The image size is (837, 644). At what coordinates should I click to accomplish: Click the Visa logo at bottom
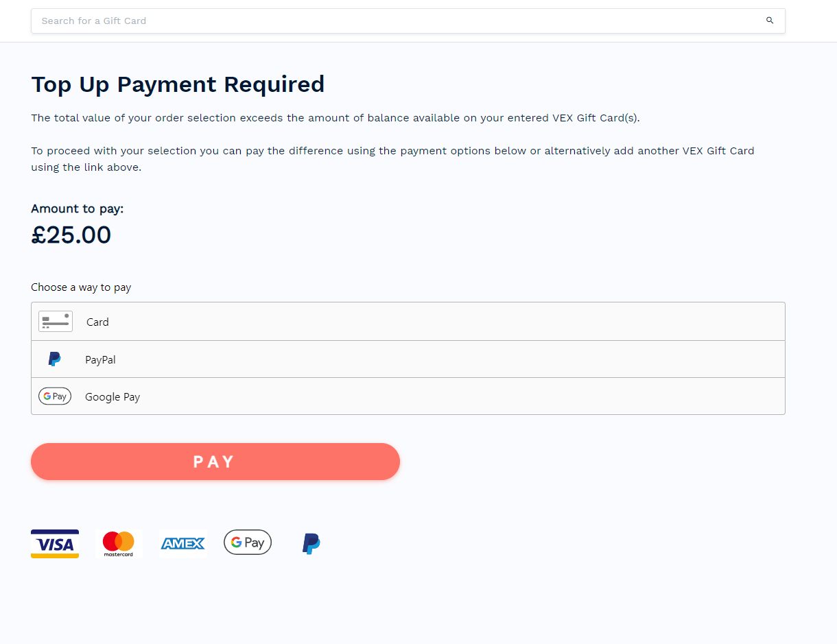pos(55,544)
